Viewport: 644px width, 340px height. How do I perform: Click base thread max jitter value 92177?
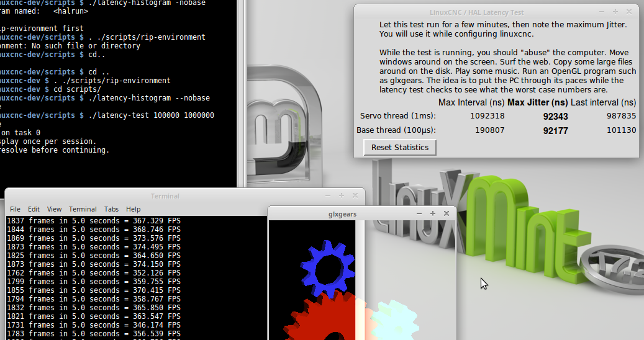point(555,131)
